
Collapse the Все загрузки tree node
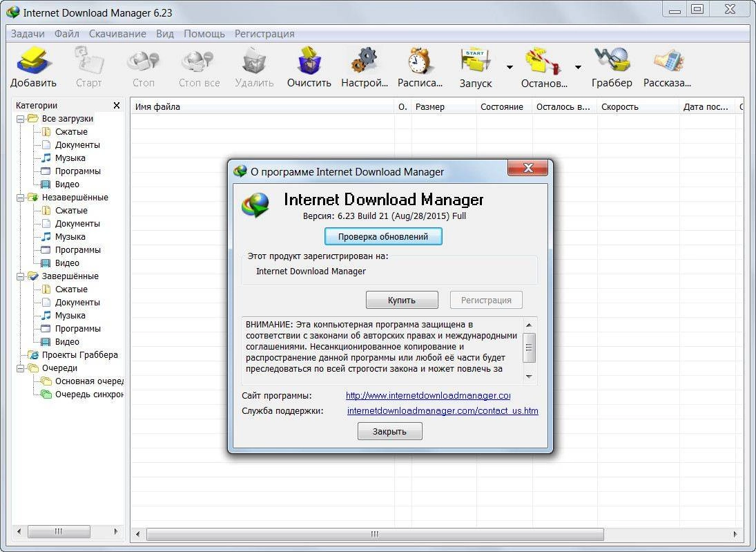[x=20, y=119]
